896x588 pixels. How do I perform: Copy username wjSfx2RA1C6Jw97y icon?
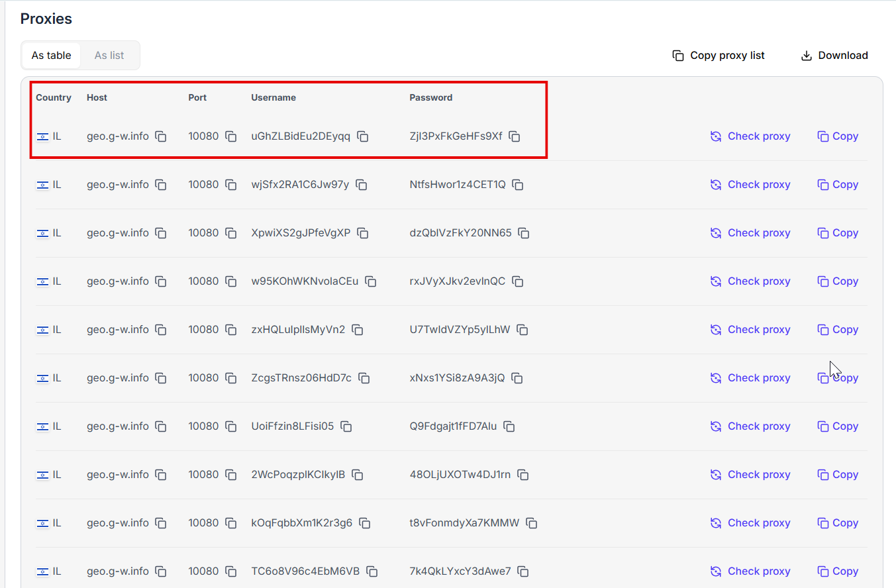point(362,185)
